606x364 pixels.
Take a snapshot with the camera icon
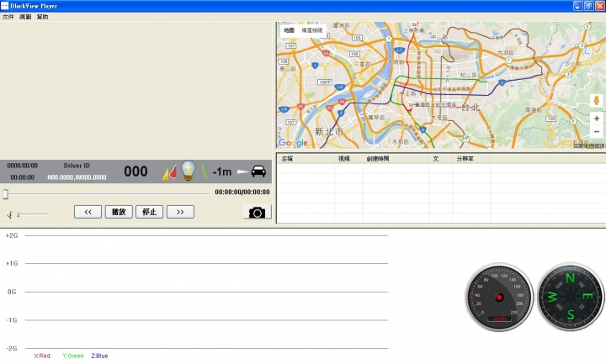pyautogui.click(x=257, y=212)
